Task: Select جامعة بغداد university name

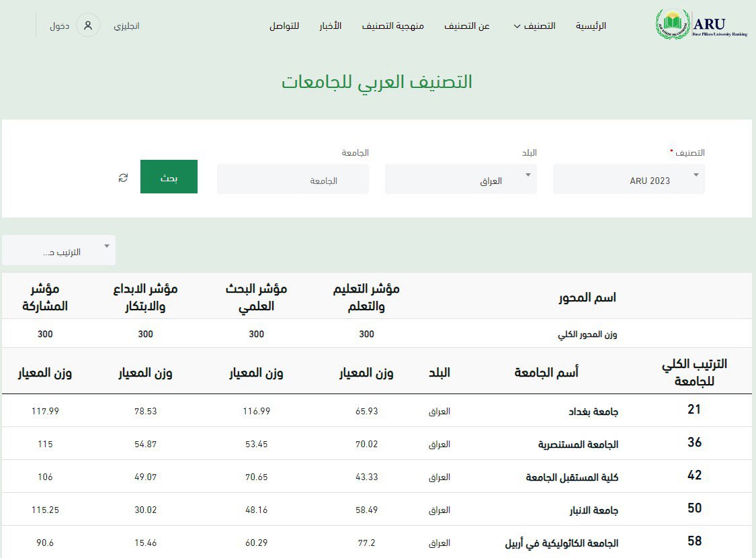Action: pos(593,412)
